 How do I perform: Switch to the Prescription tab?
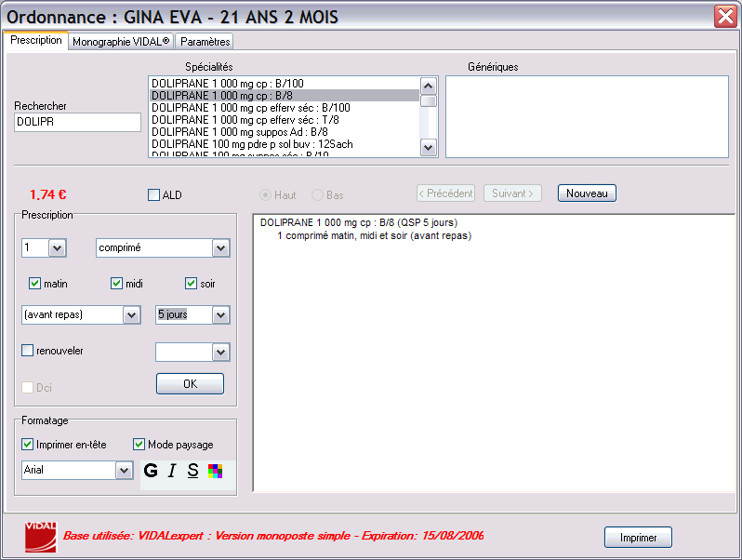tap(36, 40)
